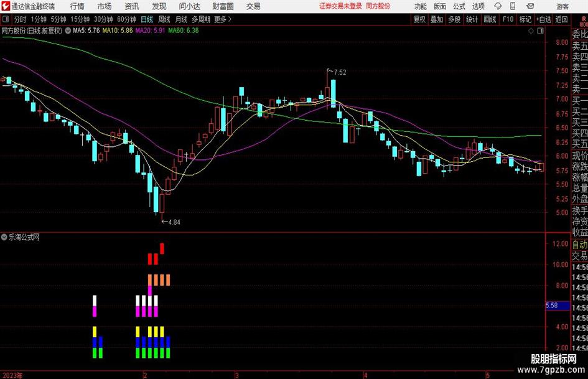
Task: Open the 问小达 menu
Action: point(189,6)
